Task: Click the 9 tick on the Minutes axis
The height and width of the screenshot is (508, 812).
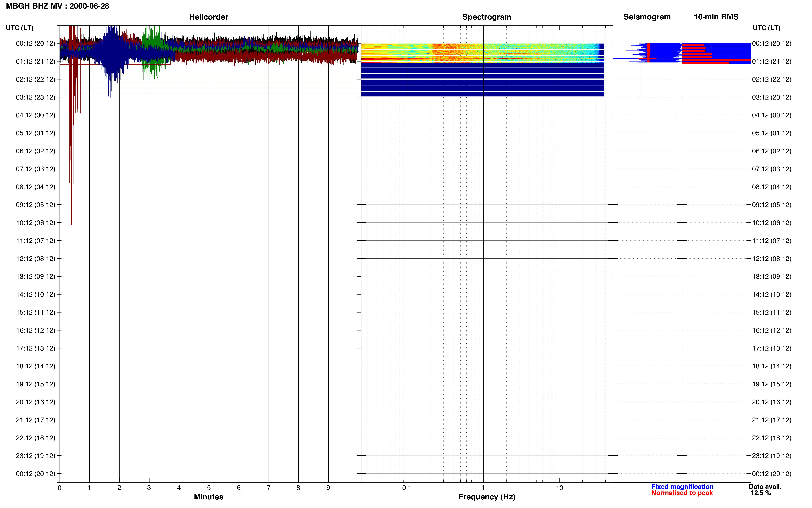Action: 328,488
